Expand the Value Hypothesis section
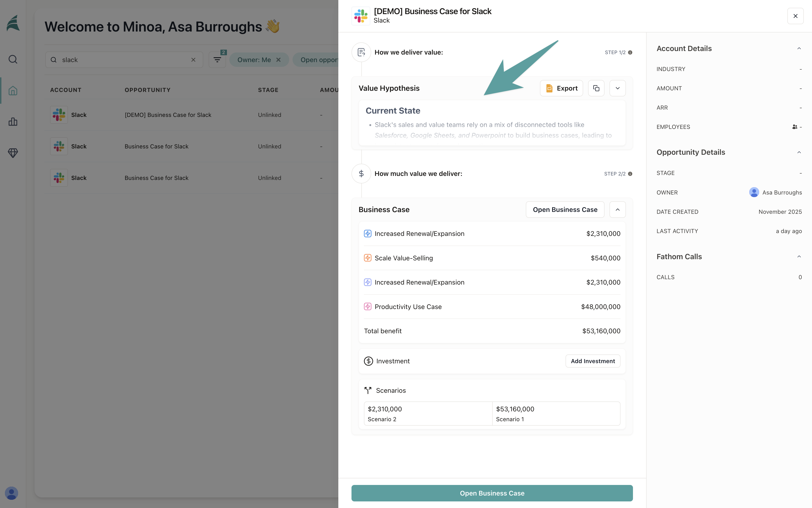The image size is (812, 508). pos(617,88)
